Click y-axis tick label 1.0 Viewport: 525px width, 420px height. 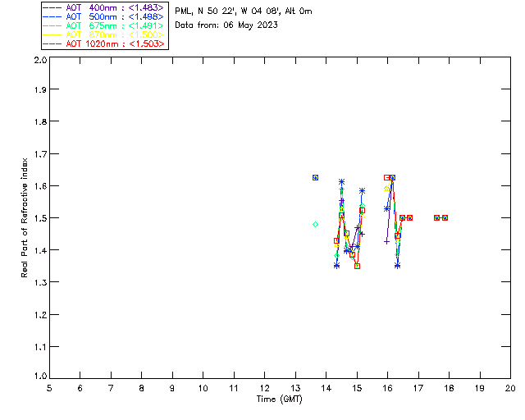coord(40,376)
